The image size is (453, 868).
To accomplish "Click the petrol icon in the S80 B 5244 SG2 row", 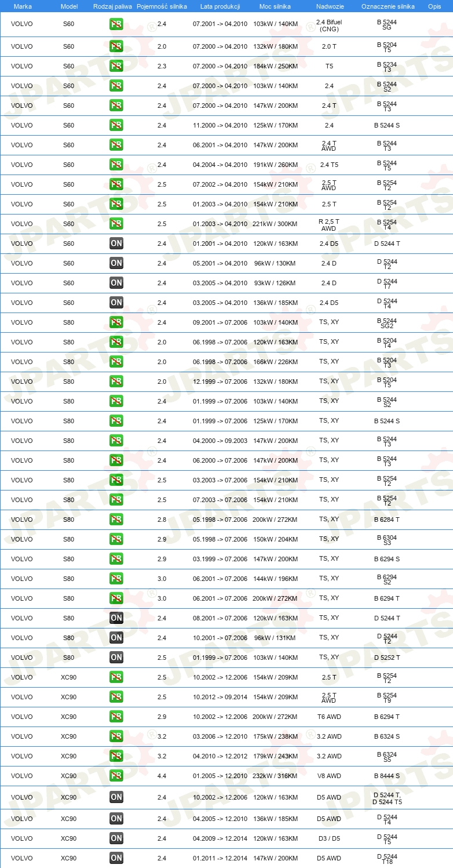I will [116, 322].
